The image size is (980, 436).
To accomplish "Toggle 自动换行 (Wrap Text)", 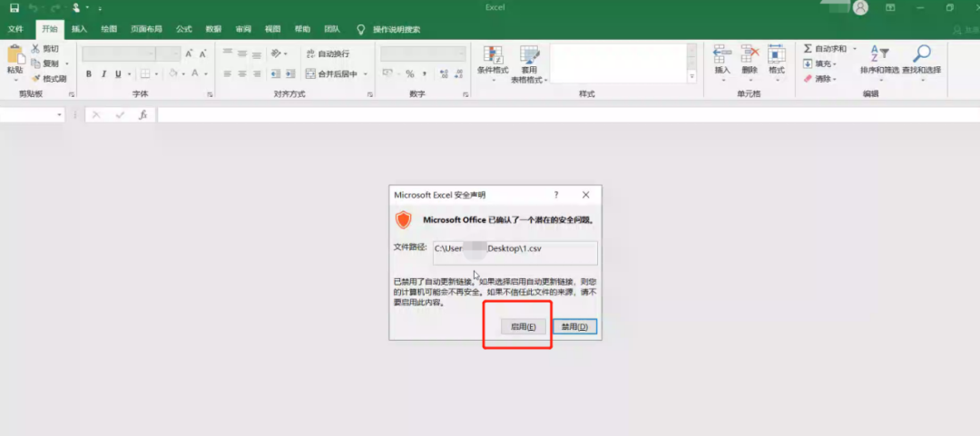I will click(x=328, y=53).
